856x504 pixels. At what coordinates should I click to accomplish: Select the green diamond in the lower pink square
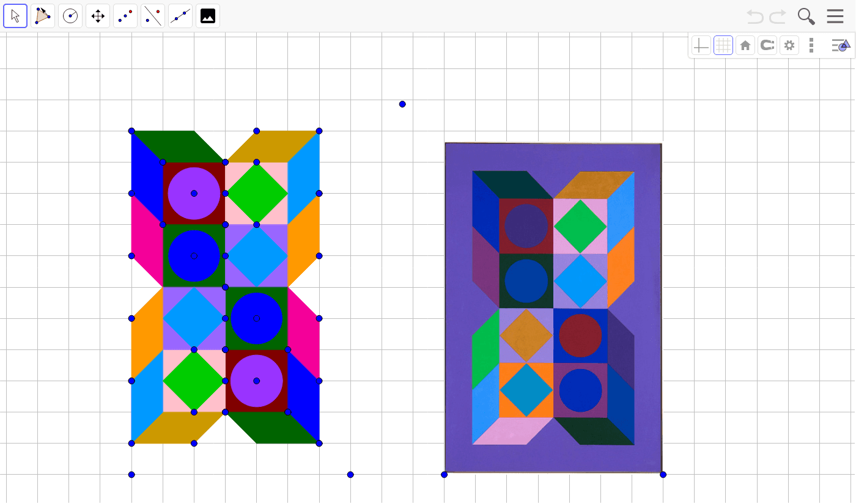pos(194,381)
